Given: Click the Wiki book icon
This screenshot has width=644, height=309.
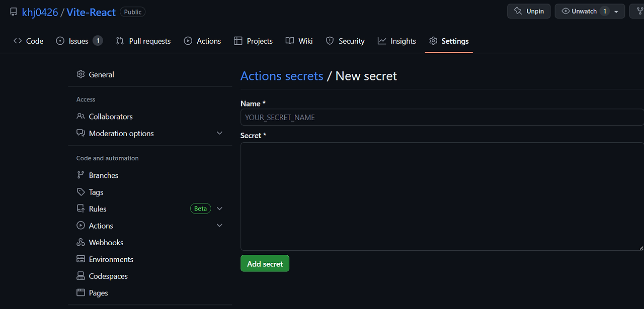Looking at the screenshot, I should coord(290,41).
